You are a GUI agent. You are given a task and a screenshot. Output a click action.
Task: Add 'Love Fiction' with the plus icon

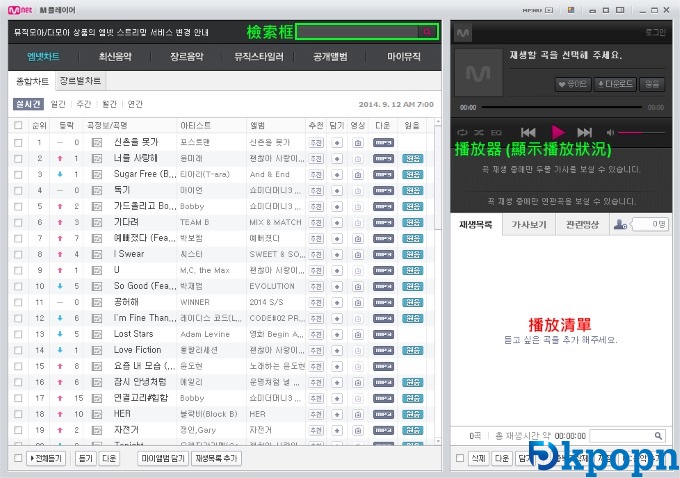pos(337,350)
